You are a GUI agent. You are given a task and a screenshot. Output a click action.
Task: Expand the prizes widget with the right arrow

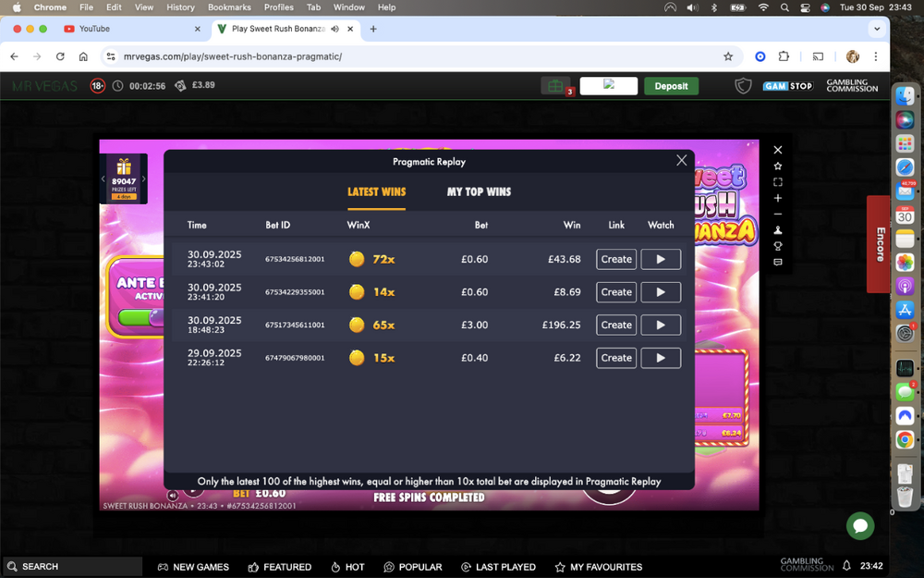(x=144, y=178)
